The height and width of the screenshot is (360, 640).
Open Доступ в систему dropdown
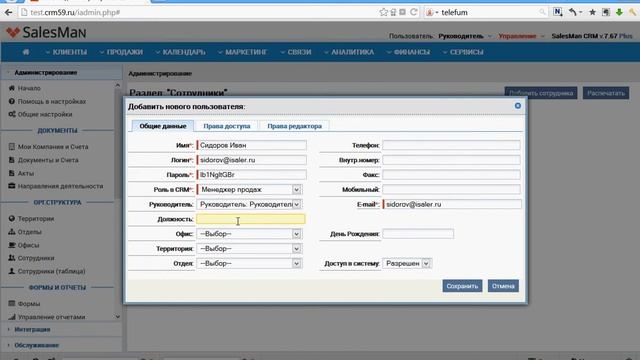(x=407, y=264)
